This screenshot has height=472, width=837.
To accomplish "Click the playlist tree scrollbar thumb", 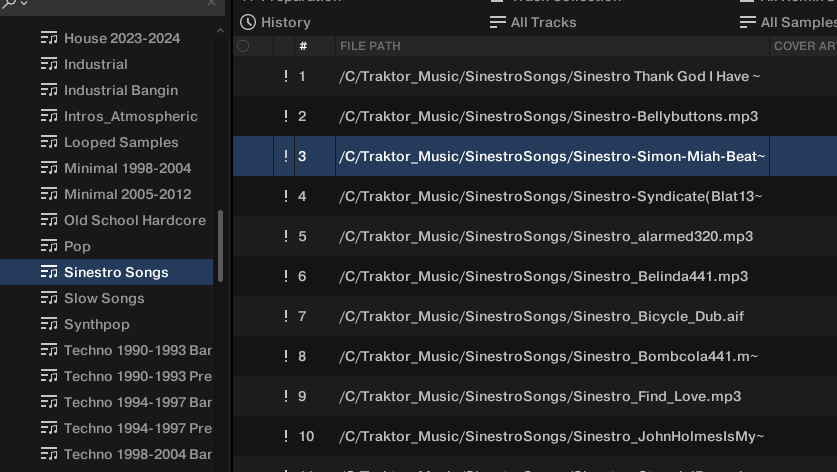I will [x=220, y=246].
